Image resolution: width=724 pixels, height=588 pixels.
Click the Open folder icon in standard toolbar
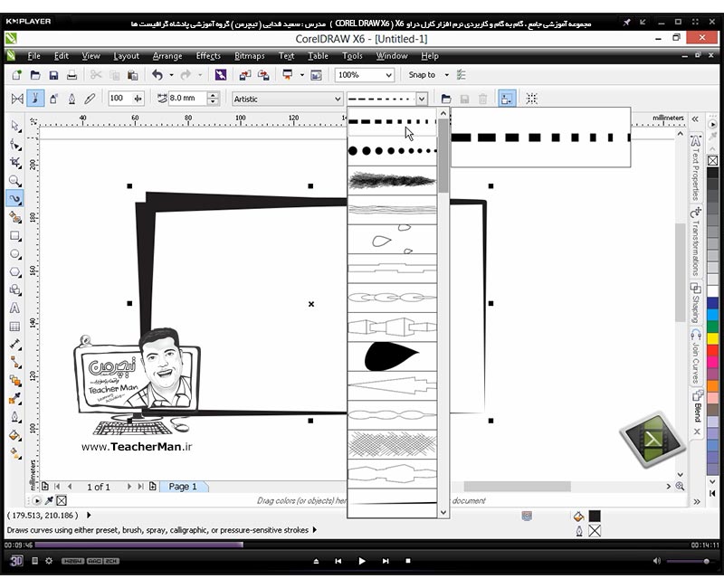(x=35, y=75)
